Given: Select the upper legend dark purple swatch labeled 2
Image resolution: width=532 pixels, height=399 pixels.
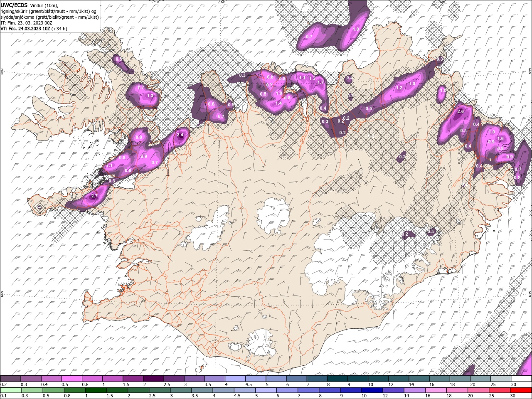Looking at the screenshot, I should tap(153, 379).
